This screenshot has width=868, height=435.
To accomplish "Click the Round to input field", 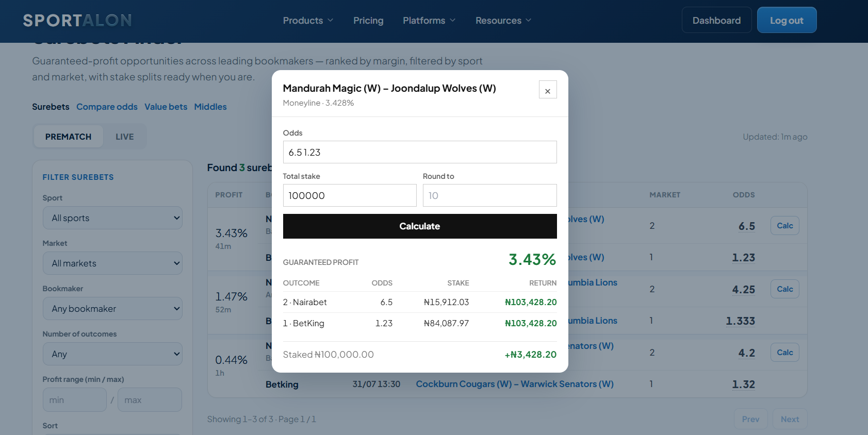I will pyautogui.click(x=490, y=195).
